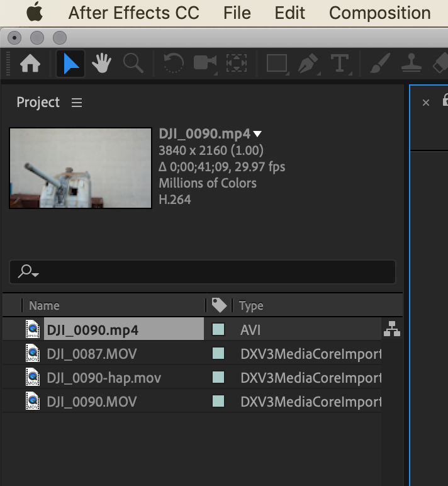
Task: Select the Brush tool
Action: [381, 64]
